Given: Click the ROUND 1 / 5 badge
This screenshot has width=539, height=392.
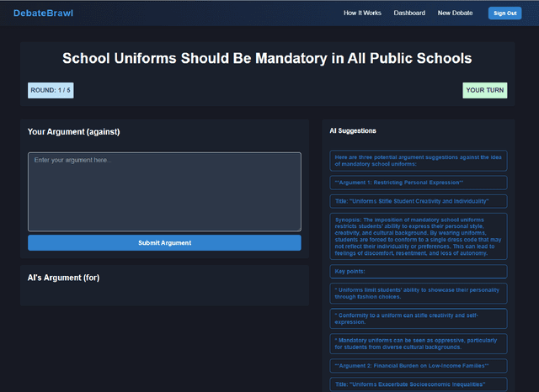Looking at the screenshot, I should 51,90.
